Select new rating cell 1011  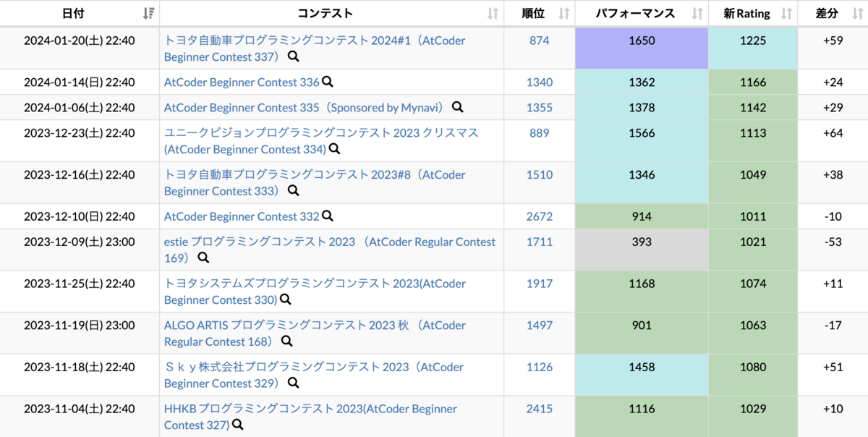coord(753,216)
